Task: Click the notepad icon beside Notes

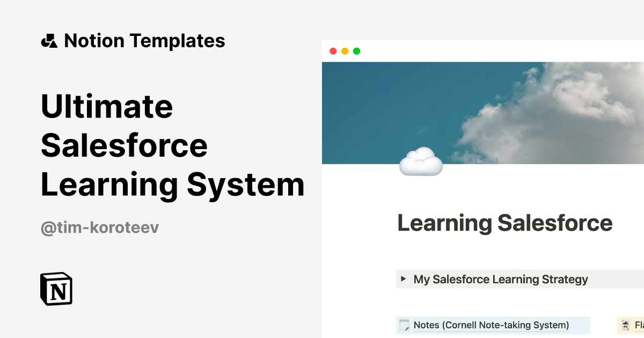Action: pos(404,325)
